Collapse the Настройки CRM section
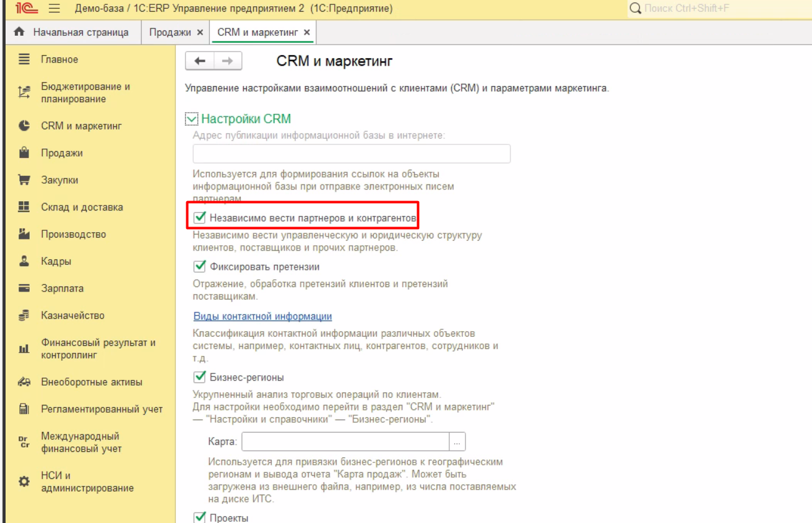The image size is (812, 523). pos(192,119)
